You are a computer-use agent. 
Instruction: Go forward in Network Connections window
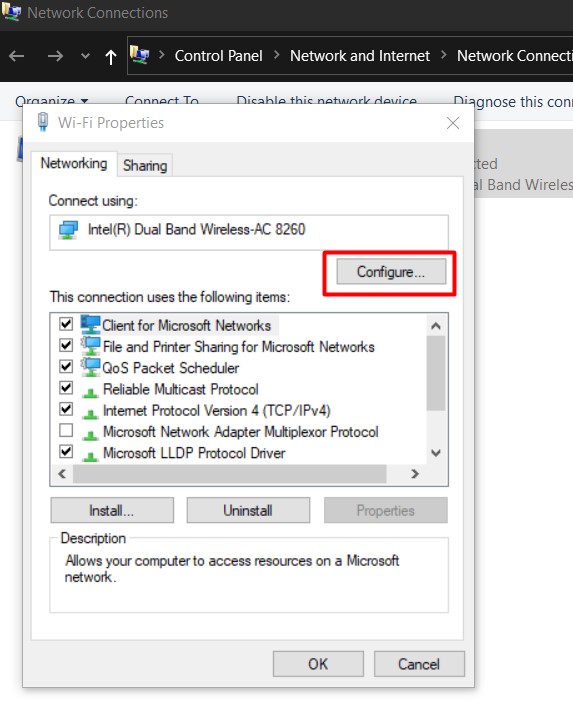click(x=55, y=56)
